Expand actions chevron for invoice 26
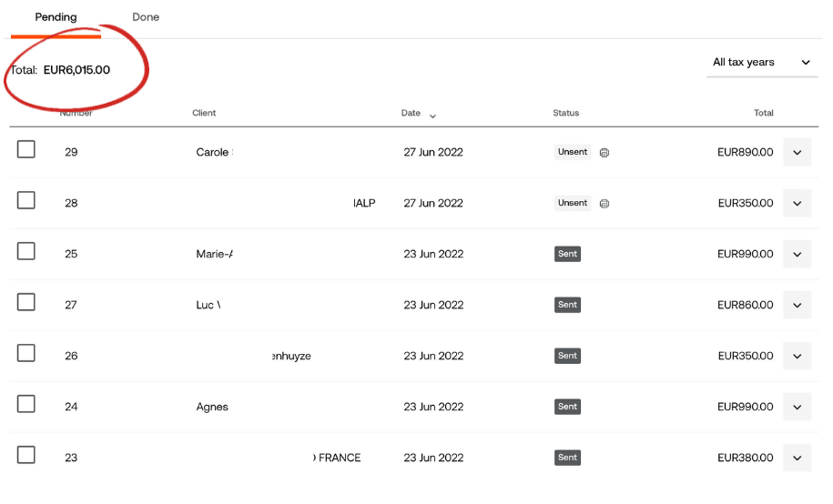The image size is (833, 504). point(797,356)
